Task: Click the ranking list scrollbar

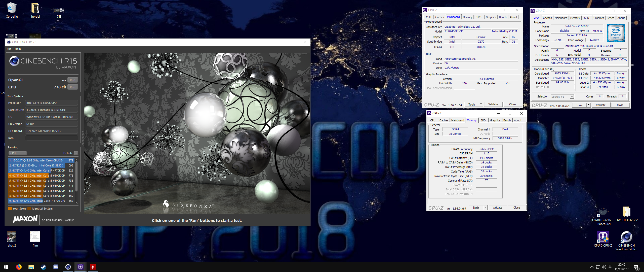Action: 76,176
